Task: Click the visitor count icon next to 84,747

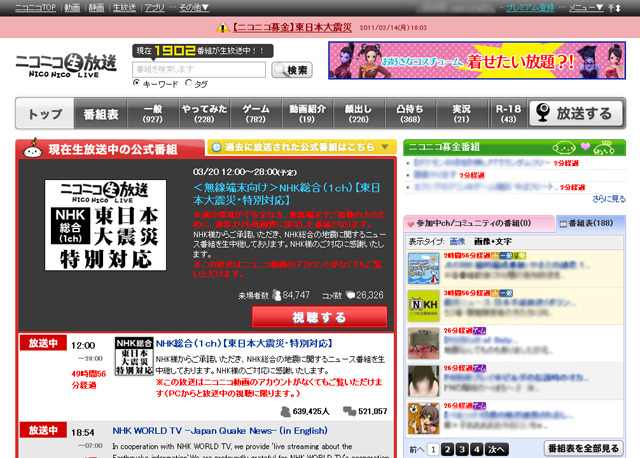Action: (x=277, y=295)
